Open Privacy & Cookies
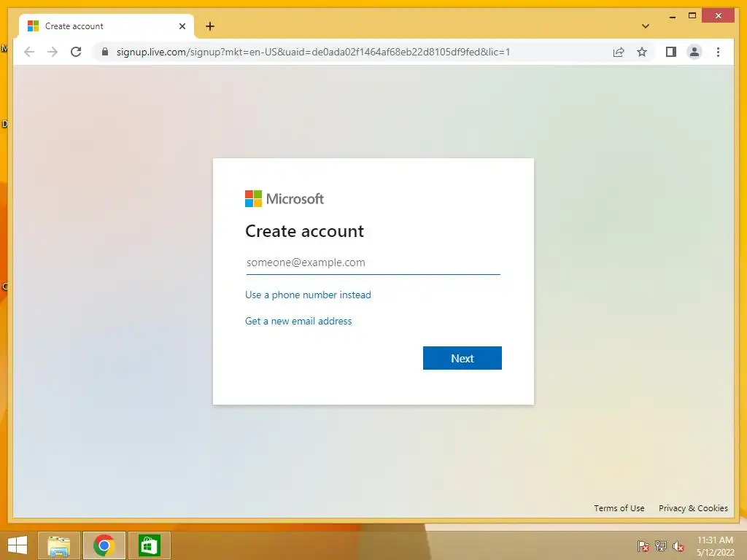747x560 pixels. coord(693,508)
